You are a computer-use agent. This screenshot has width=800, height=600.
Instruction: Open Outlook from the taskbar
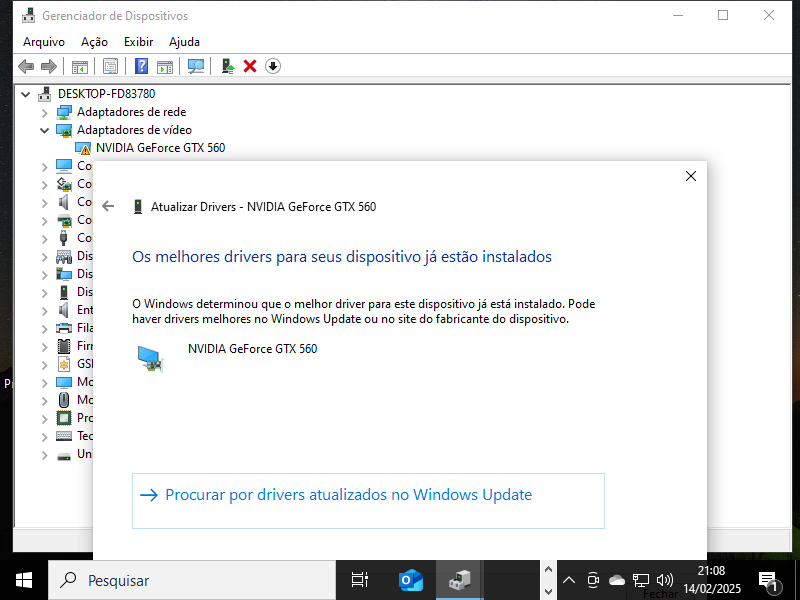click(411, 580)
